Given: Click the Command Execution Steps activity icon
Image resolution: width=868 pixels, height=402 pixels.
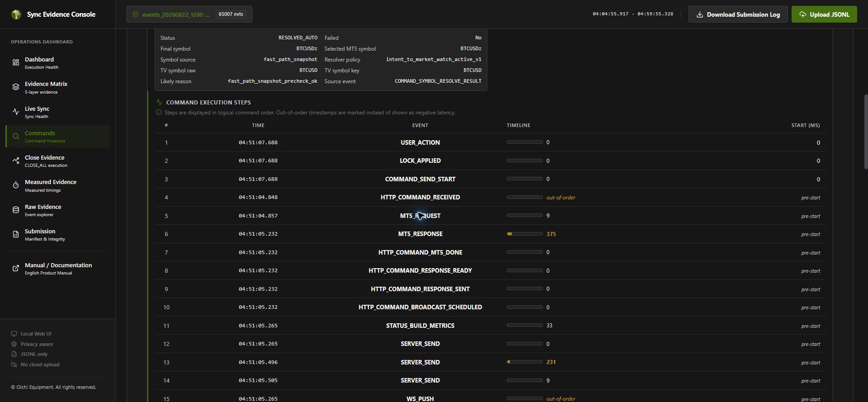Looking at the screenshot, I should pos(159,102).
